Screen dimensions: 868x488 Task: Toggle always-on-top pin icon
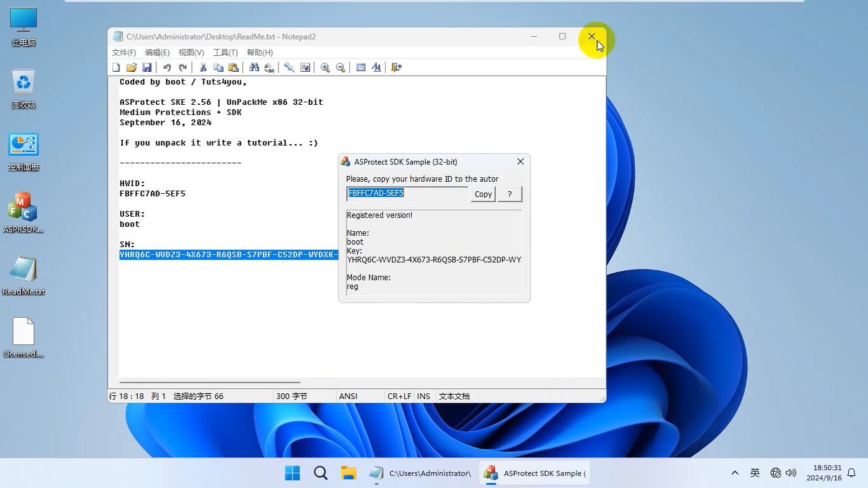[290, 67]
